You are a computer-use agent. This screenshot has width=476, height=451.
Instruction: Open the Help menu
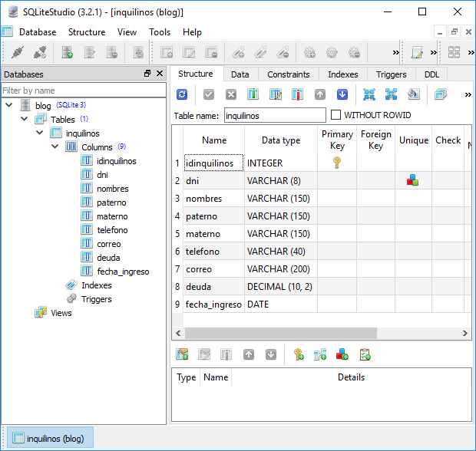tap(192, 32)
